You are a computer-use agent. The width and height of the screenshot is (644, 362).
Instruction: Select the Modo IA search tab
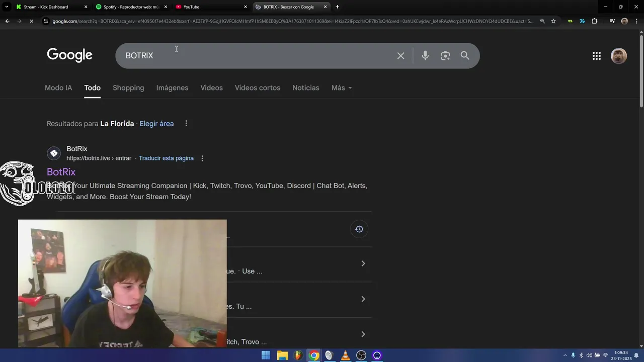click(58, 88)
